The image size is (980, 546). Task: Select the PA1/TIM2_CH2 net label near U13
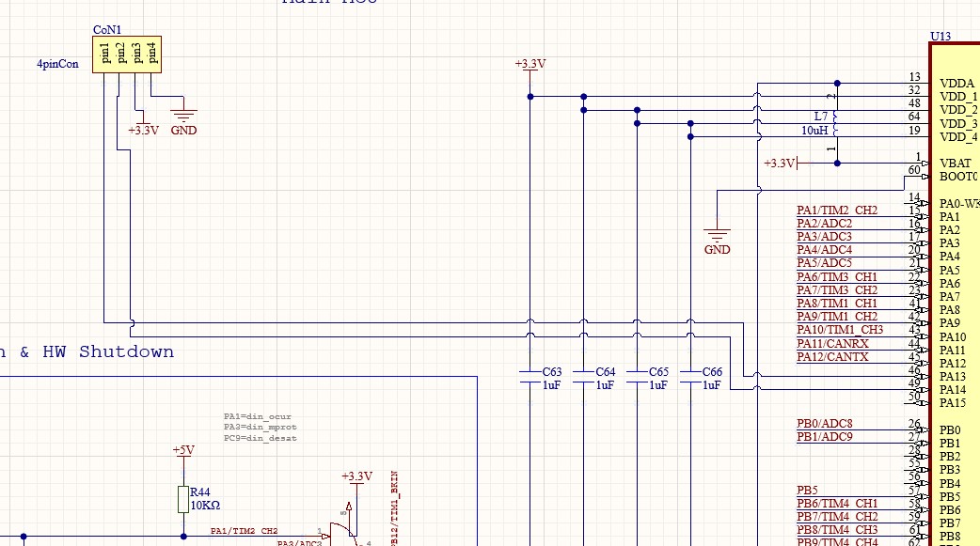point(837,210)
